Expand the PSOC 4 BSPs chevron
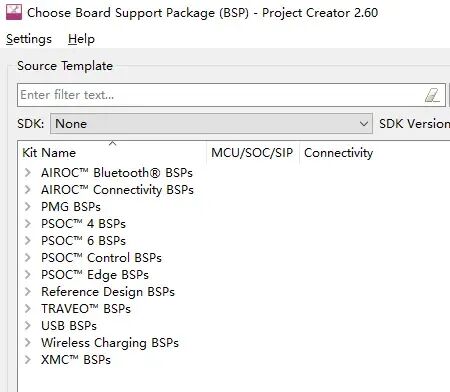The image size is (450, 392). [28, 224]
